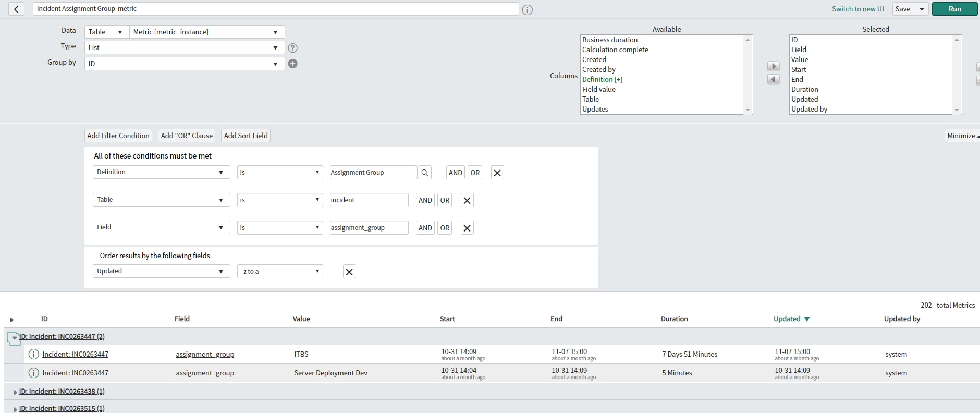Open Metric [metric_instance] table dropdown

(206, 32)
